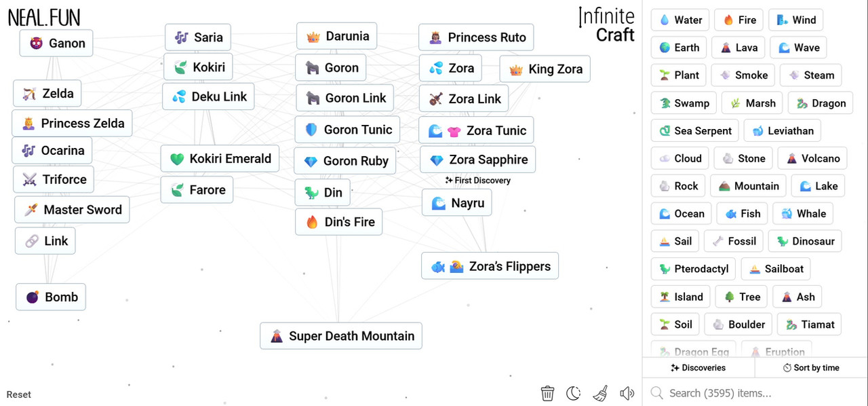Pick Smoke sidebar item
This screenshot has height=406, width=868.
point(743,75)
